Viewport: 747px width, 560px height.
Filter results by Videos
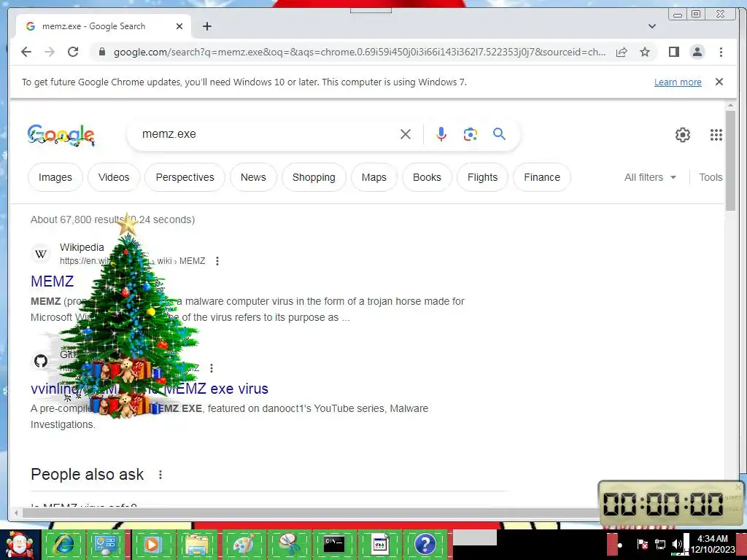pyautogui.click(x=114, y=177)
